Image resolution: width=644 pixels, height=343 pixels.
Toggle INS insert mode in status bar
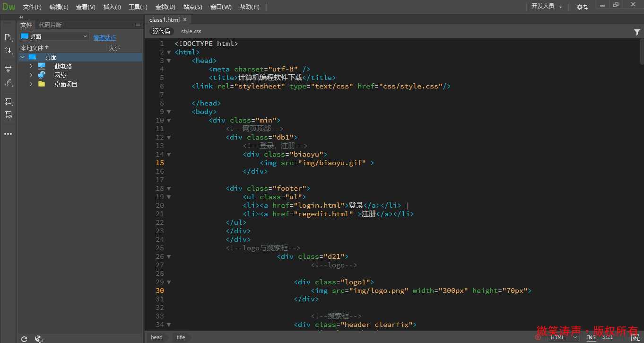pos(591,337)
